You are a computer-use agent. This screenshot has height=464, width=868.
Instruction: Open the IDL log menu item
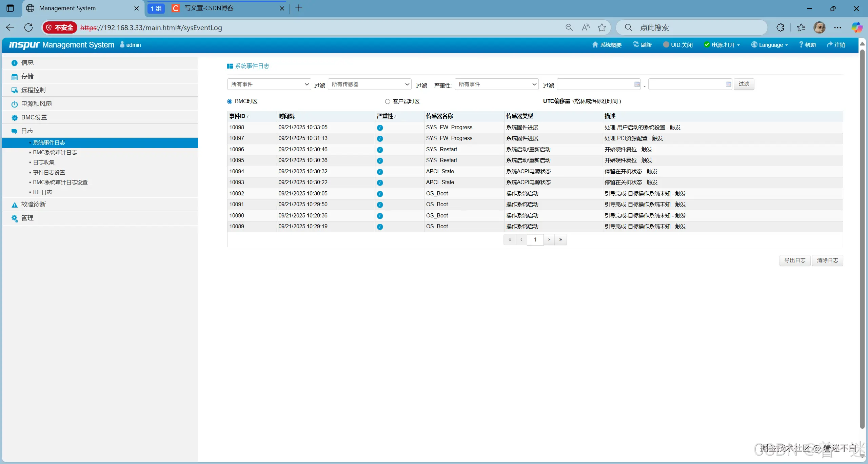point(42,192)
